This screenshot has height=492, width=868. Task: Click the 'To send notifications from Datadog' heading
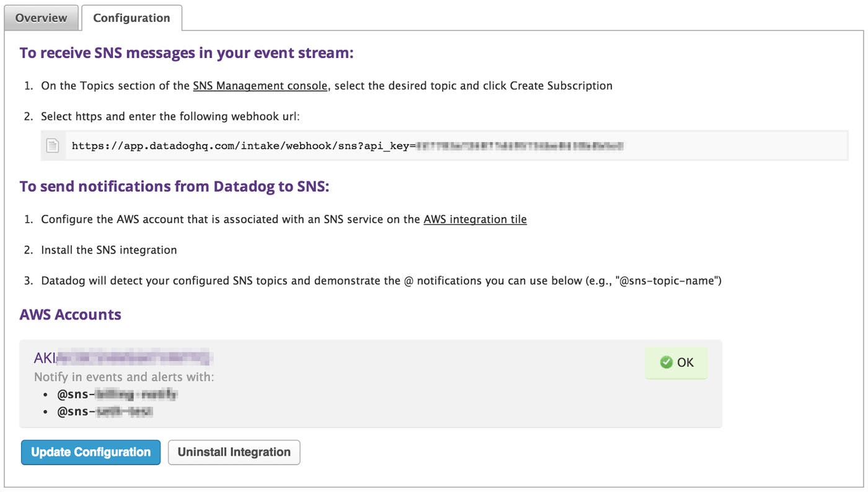coord(174,186)
